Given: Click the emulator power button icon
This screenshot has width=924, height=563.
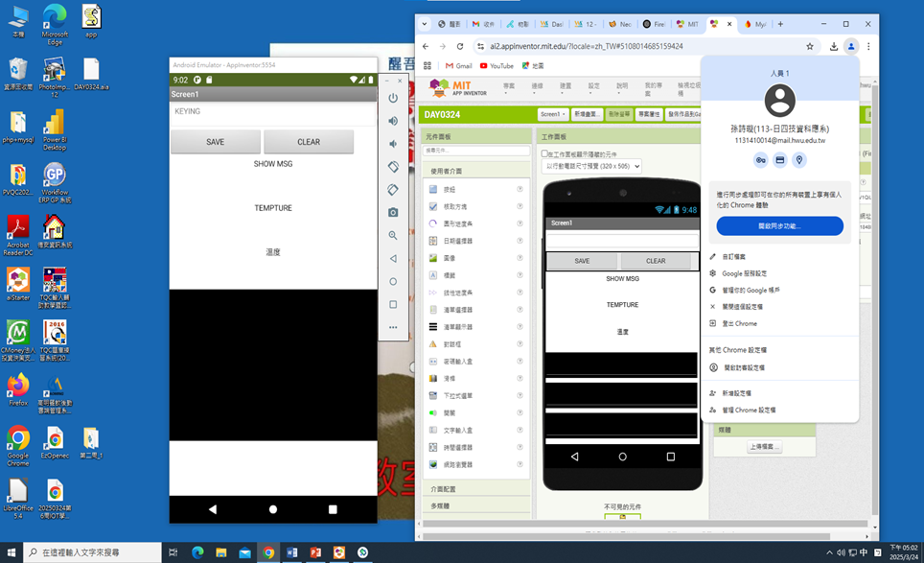Looking at the screenshot, I should [x=393, y=98].
